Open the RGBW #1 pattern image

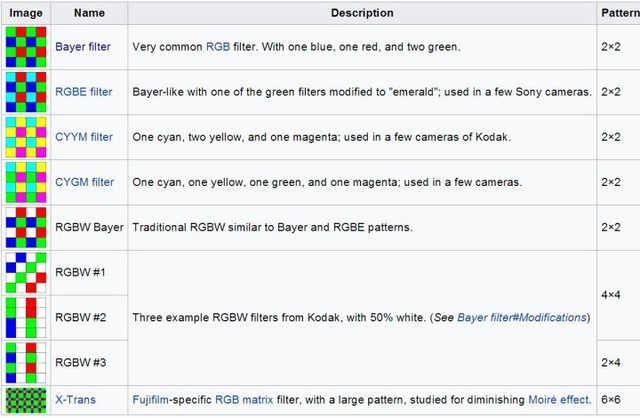pos(26,273)
